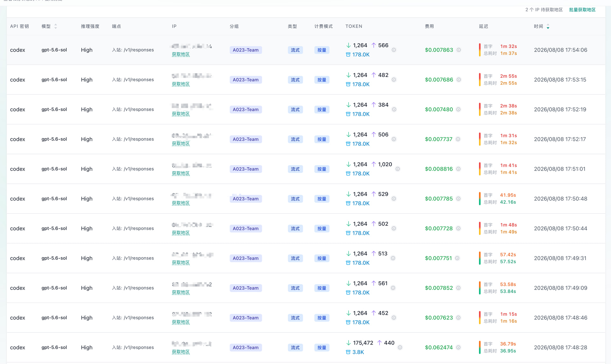The width and height of the screenshot is (611, 364).
Task: Click cost info icon next to $0.007686
Action: [x=459, y=80]
